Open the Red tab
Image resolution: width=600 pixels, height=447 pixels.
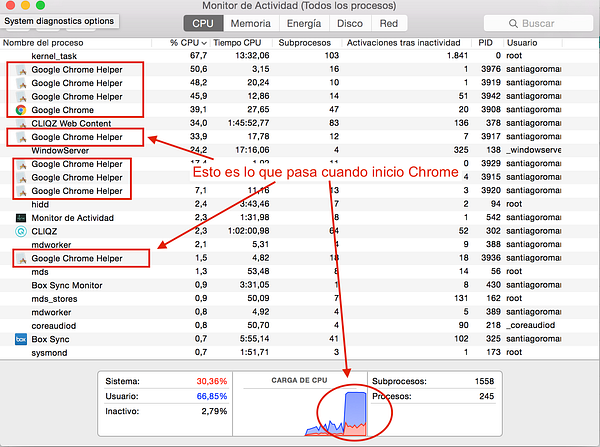[389, 23]
